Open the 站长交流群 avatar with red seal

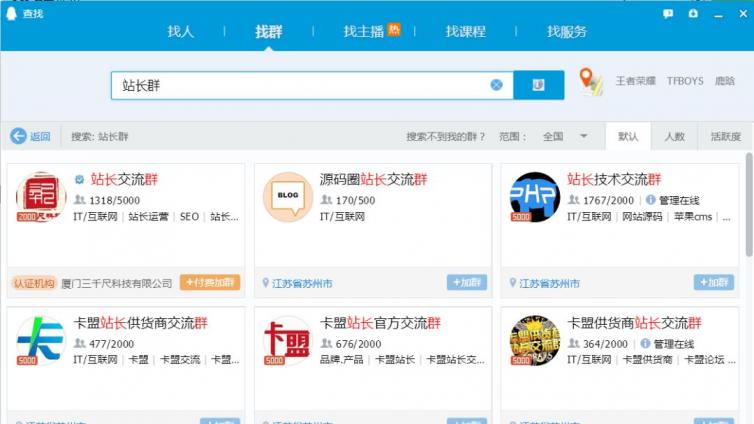[x=41, y=197]
